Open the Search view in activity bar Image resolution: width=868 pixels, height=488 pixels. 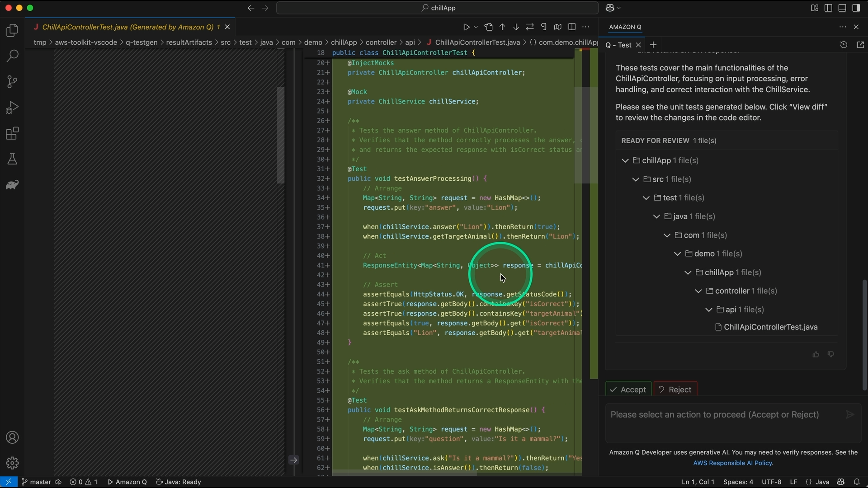pos(12,56)
